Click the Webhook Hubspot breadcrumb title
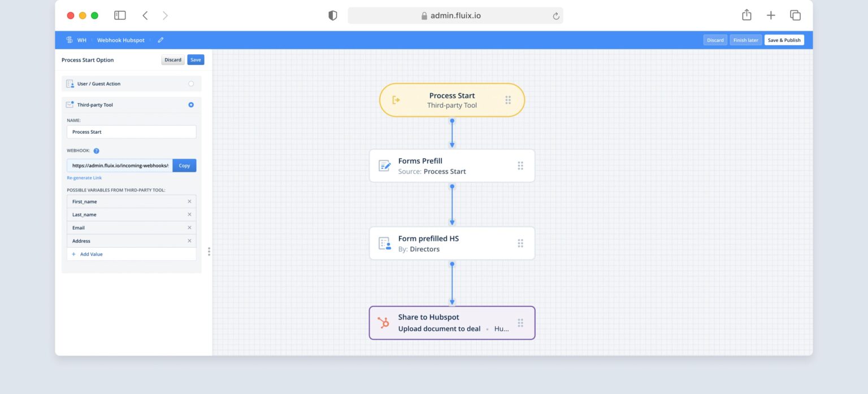The height and width of the screenshot is (394, 868). 120,40
